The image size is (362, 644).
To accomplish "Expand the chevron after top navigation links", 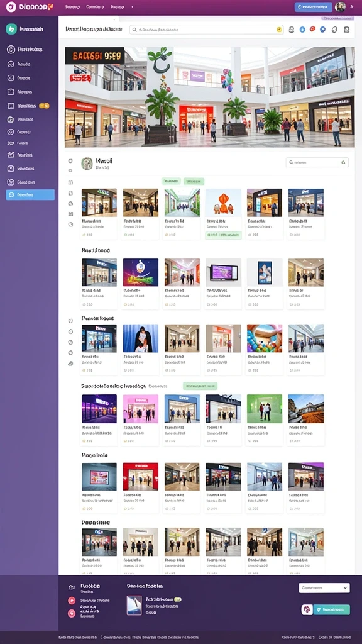I will coord(132,7).
